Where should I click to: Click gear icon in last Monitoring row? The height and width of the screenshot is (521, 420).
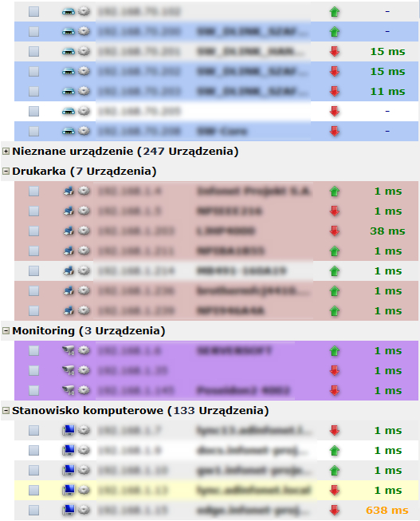pyautogui.click(x=84, y=390)
